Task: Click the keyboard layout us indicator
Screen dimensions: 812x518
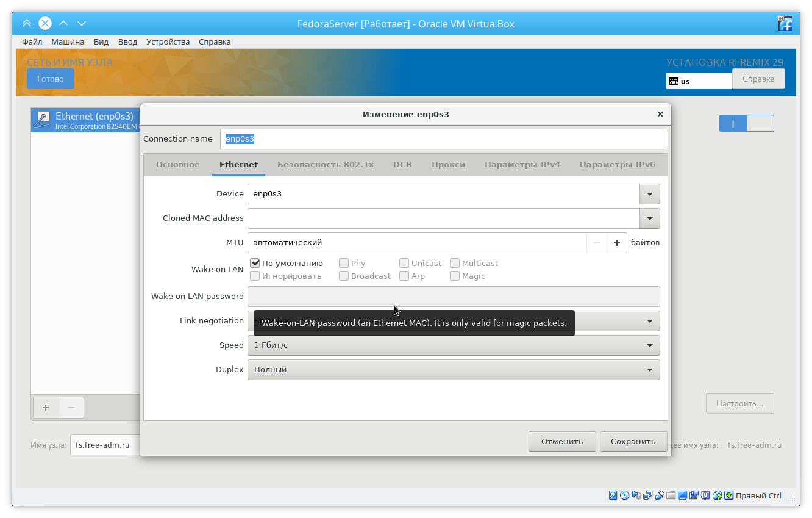Action: [699, 81]
